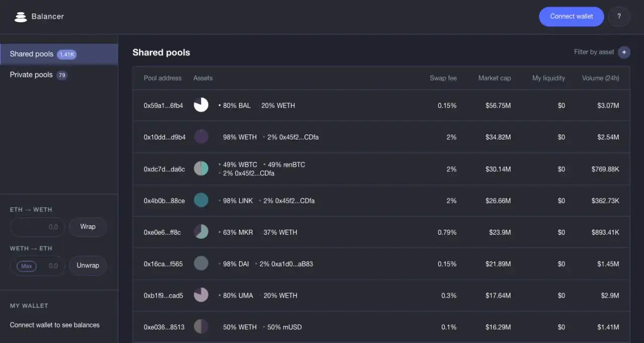Click the MKR/WETH pool pie chart icon
This screenshot has width=644, height=343.
pyautogui.click(x=201, y=231)
